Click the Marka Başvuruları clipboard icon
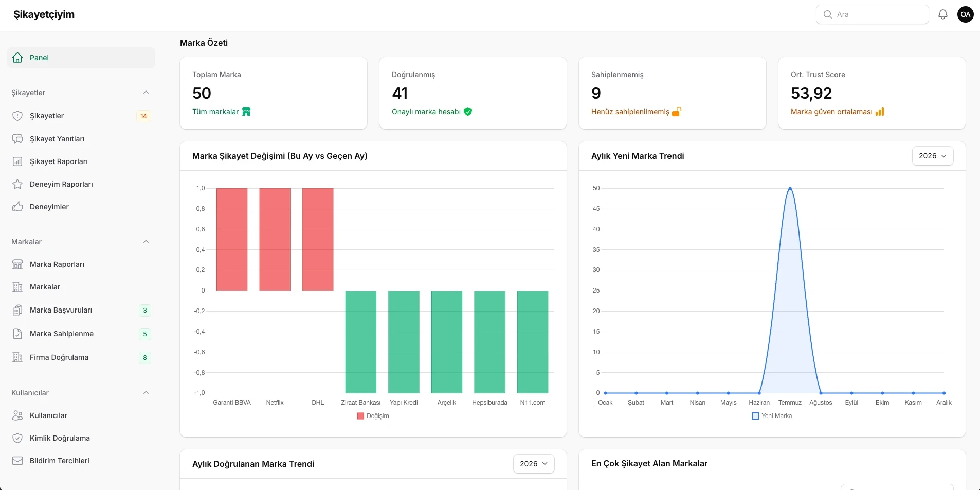Image resolution: width=980 pixels, height=490 pixels. coord(17,310)
